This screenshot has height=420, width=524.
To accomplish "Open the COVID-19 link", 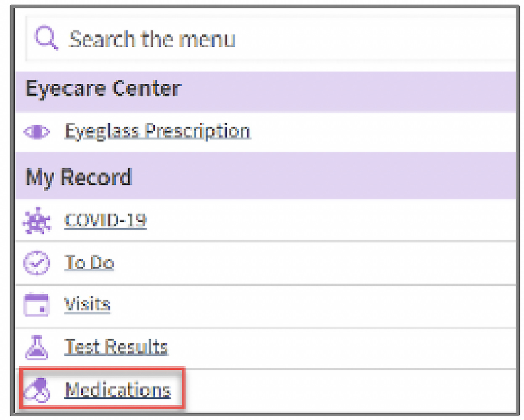I will tap(105, 220).
